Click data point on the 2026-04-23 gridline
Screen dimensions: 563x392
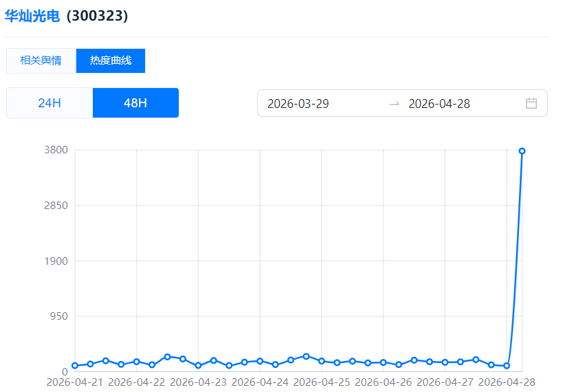point(198,366)
